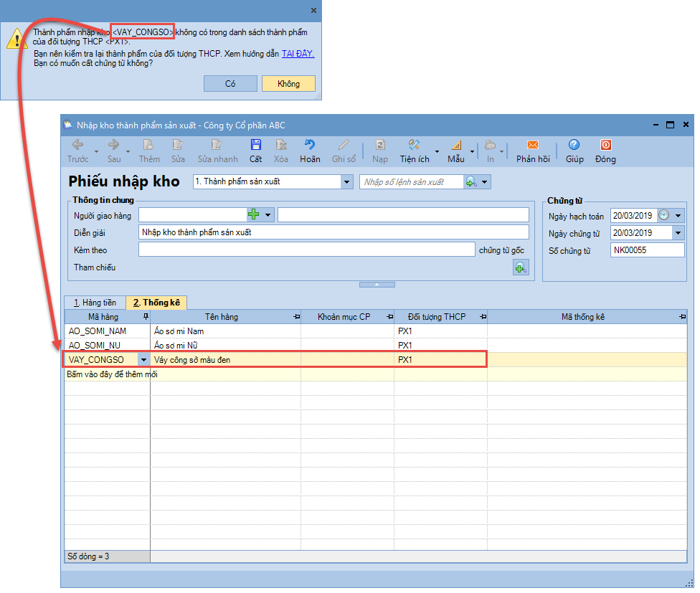Open the TẠI ĐÂY guide link
This screenshot has height=593, width=700.
tap(297, 53)
